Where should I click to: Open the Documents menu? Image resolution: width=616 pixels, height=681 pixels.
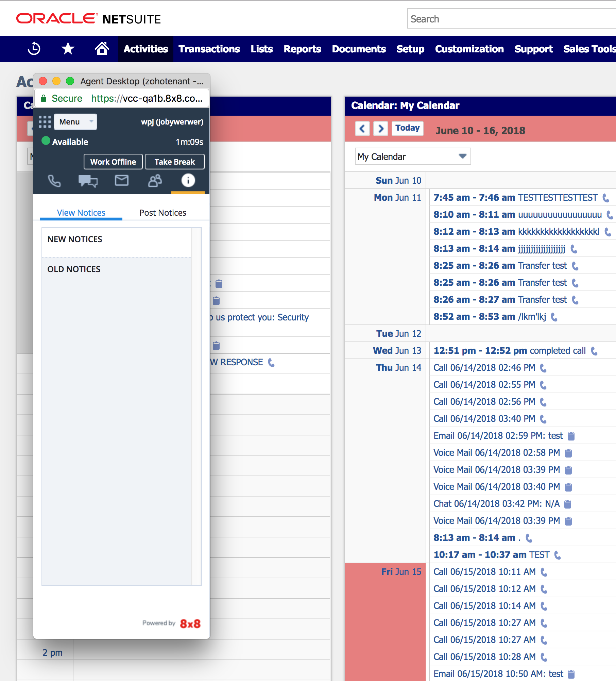click(x=359, y=49)
